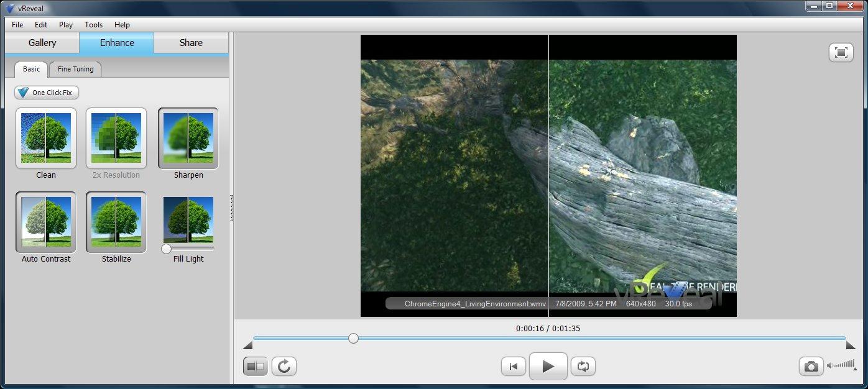868x389 pixels.
Task: Select the Enhance tab
Action: coord(117,43)
